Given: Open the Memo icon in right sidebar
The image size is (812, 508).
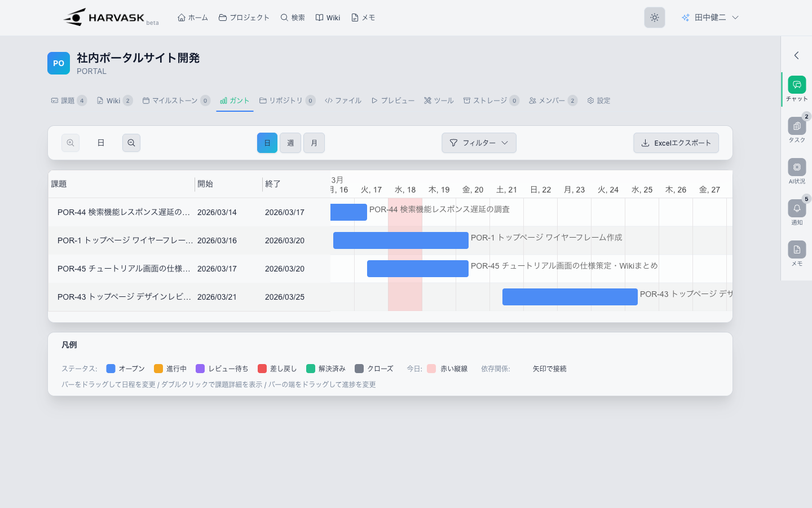Looking at the screenshot, I should coord(796,250).
